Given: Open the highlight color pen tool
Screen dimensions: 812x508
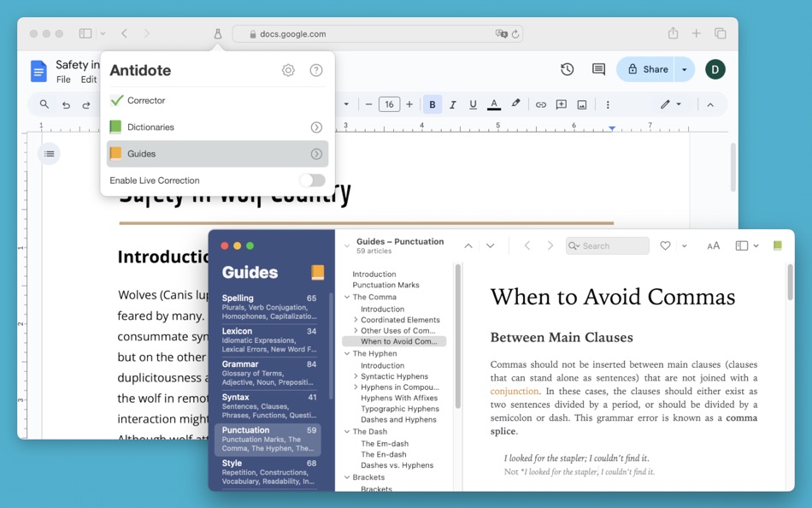Looking at the screenshot, I should pos(515,103).
